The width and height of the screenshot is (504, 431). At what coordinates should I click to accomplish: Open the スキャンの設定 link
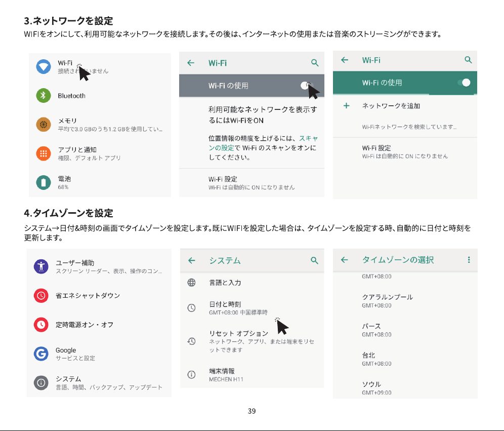[263, 143]
